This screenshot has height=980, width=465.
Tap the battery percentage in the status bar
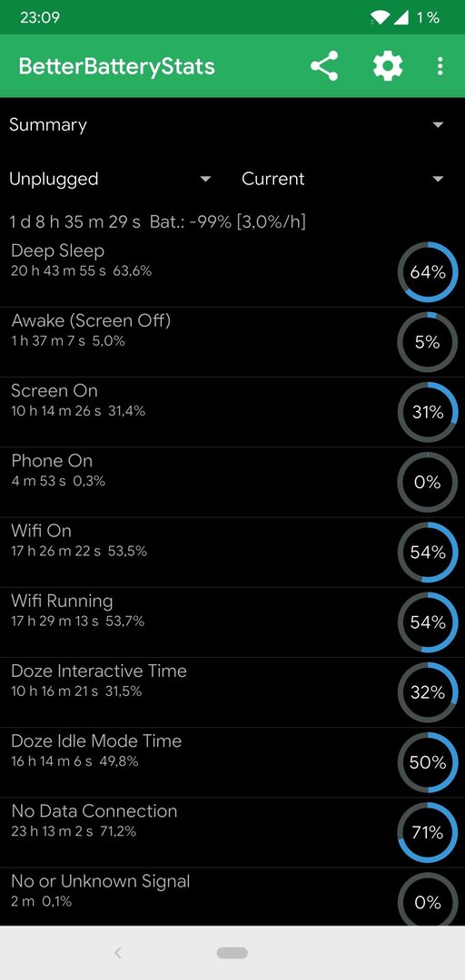coord(428,17)
